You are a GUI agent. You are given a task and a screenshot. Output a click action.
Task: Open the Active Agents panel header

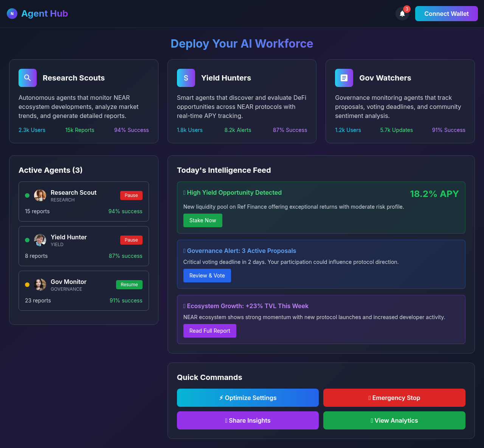50,170
